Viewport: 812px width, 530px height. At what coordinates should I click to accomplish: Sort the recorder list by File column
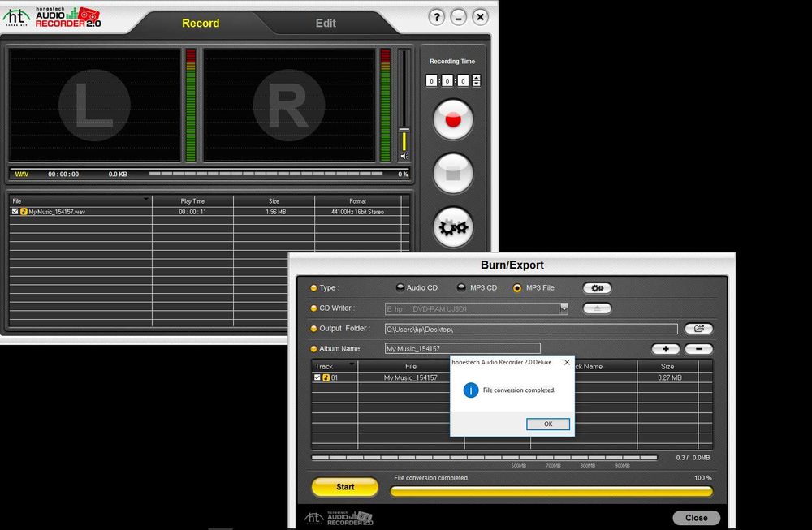[80, 200]
